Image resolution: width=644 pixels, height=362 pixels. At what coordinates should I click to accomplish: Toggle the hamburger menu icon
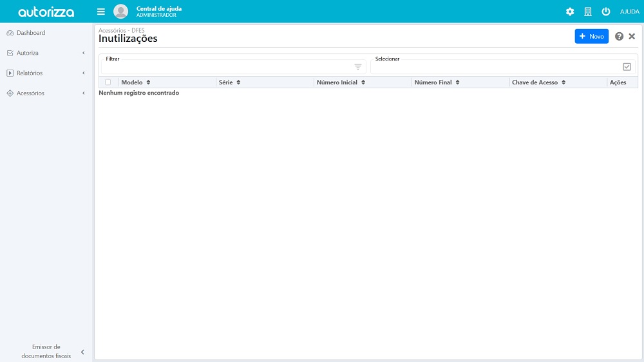pyautogui.click(x=101, y=12)
